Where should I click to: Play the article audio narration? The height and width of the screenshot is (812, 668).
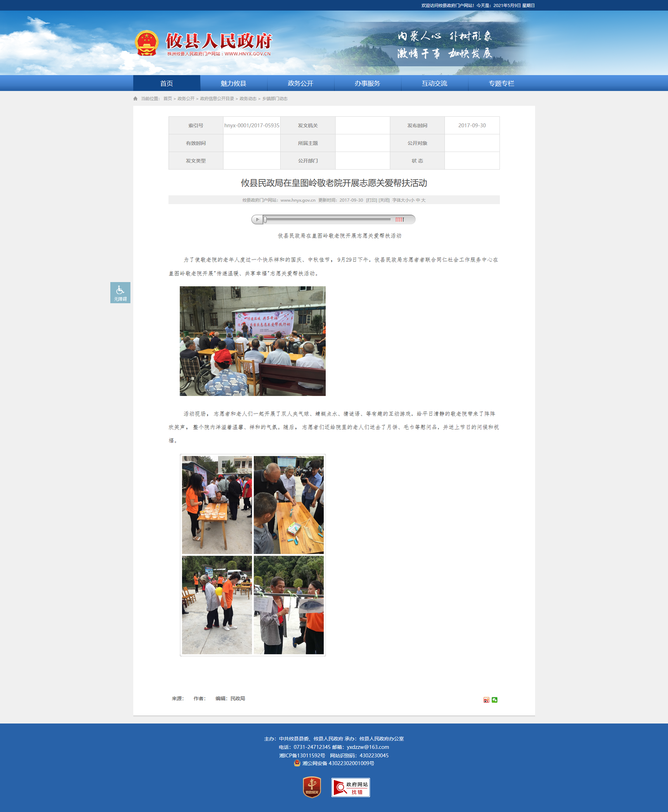coord(257,220)
